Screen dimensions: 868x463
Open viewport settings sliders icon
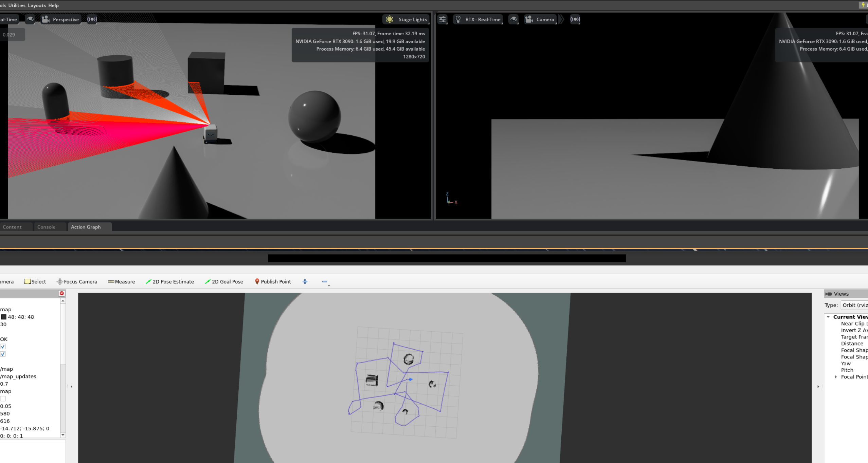[x=442, y=19]
